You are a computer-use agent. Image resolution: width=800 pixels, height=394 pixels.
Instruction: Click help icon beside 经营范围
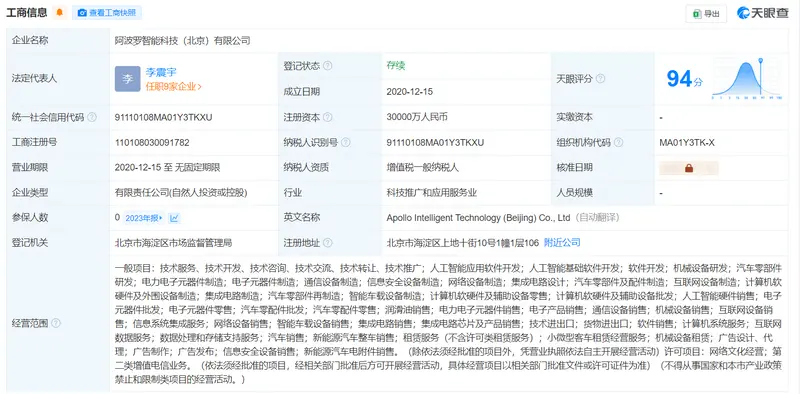tap(56, 323)
